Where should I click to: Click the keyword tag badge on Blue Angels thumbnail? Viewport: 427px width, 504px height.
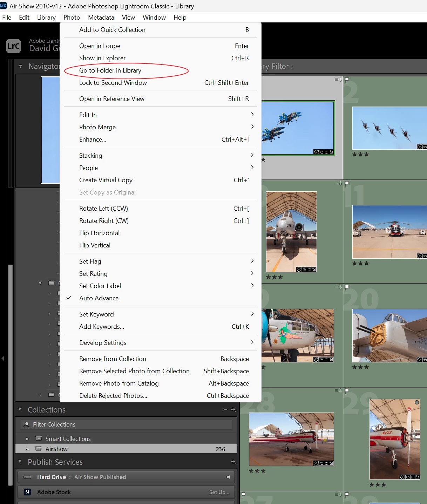point(316,152)
